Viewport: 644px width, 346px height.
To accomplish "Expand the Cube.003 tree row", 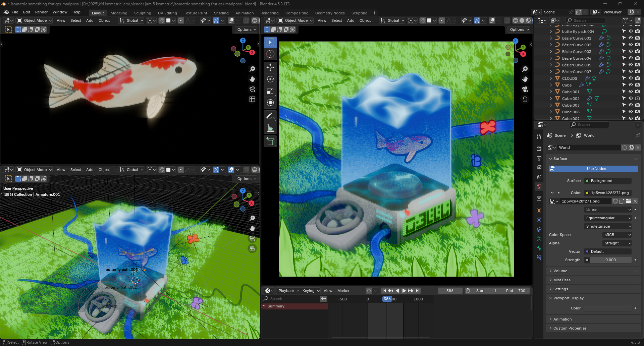I will click(x=551, y=105).
